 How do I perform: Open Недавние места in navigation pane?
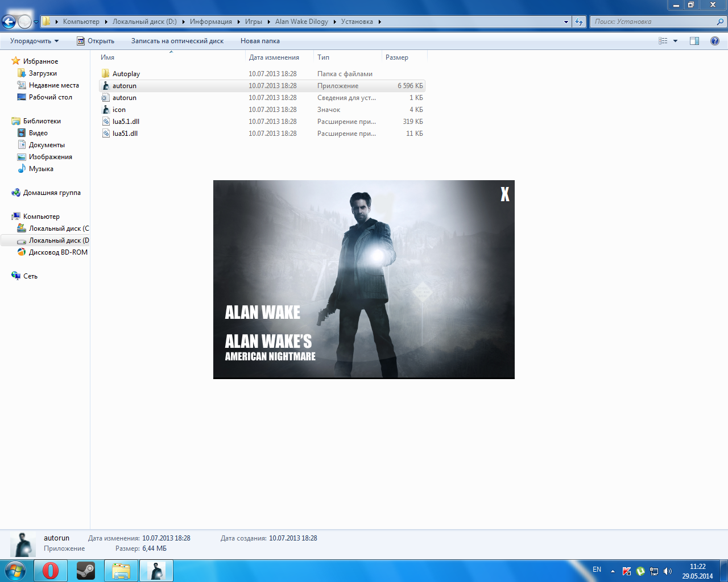(54, 85)
